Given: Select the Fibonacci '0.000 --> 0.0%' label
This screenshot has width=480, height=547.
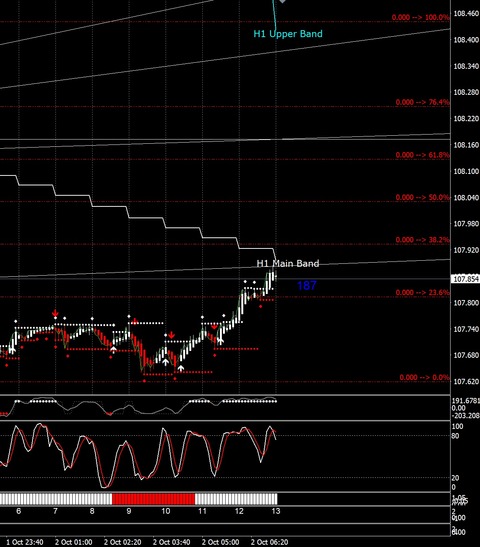Looking at the screenshot, I should click(x=425, y=377).
